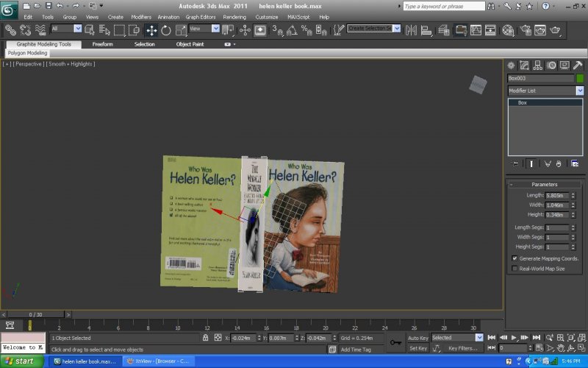This screenshot has height=368, width=588.
Task: Open the Motion command panel tab
Action: (x=551, y=66)
